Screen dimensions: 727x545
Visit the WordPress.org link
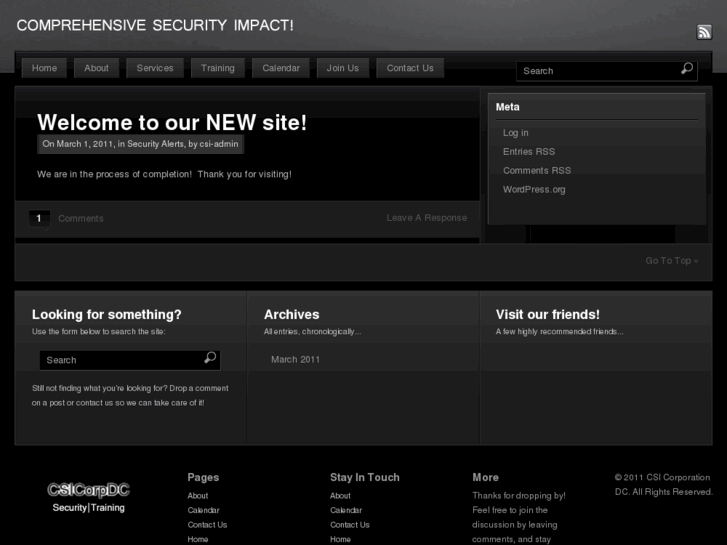534,190
